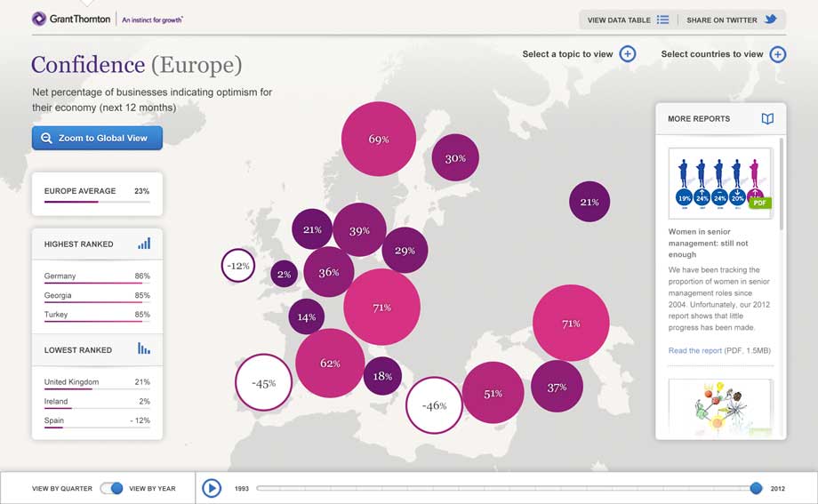Viewport: 818px width, 504px height.
Task: Click the Highest Ranked bar chart icon
Action: pos(144,244)
